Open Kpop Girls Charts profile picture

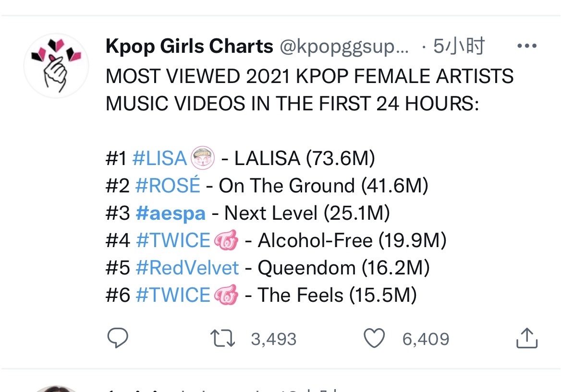point(56,66)
